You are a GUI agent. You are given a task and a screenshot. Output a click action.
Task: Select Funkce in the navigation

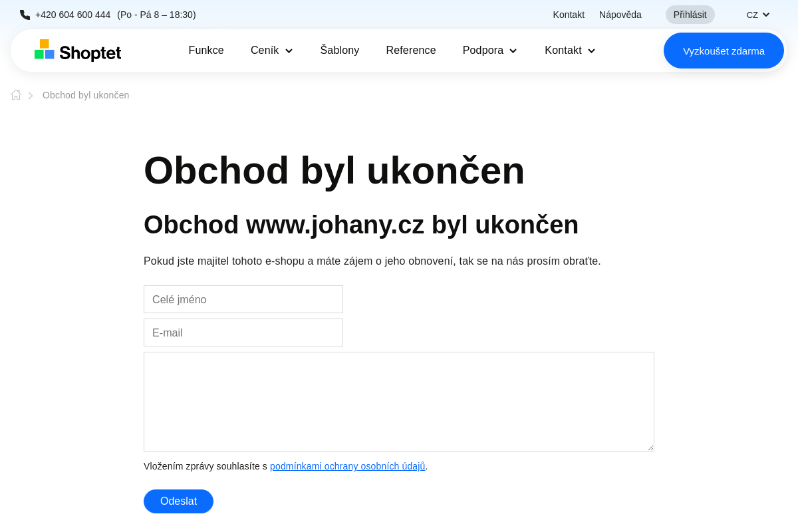[x=206, y=50]
